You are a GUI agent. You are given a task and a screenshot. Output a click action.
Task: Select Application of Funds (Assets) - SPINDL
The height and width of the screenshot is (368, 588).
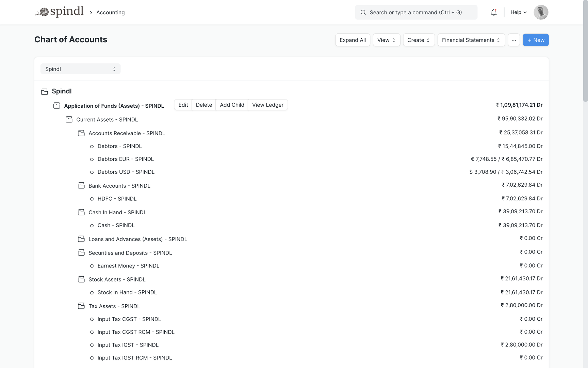pos(114,106)
